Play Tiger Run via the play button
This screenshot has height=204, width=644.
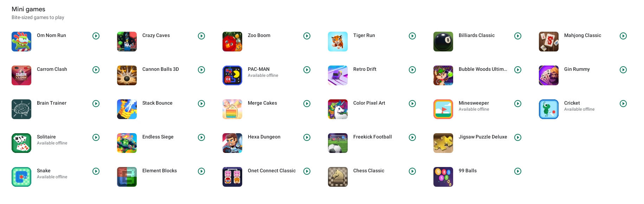[412, 36]
